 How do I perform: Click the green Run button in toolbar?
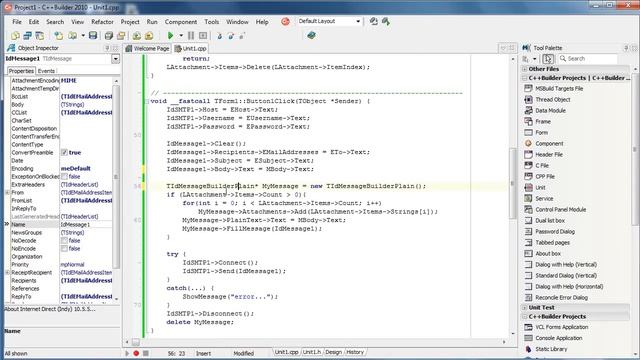(x=171, y=36)
